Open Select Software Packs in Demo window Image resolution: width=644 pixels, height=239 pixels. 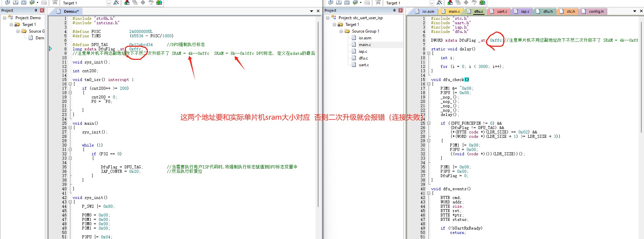(x=151, y=2)
